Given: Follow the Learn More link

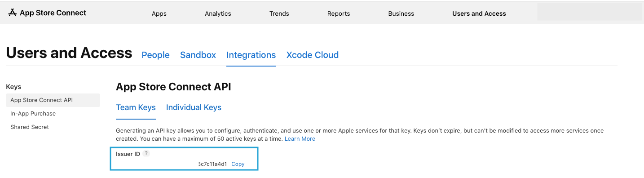Looking at the screenshot, I should [x=300, y=139].
